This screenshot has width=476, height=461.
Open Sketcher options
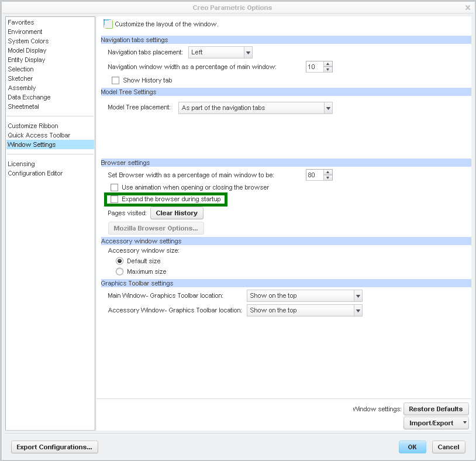point(20,78)
